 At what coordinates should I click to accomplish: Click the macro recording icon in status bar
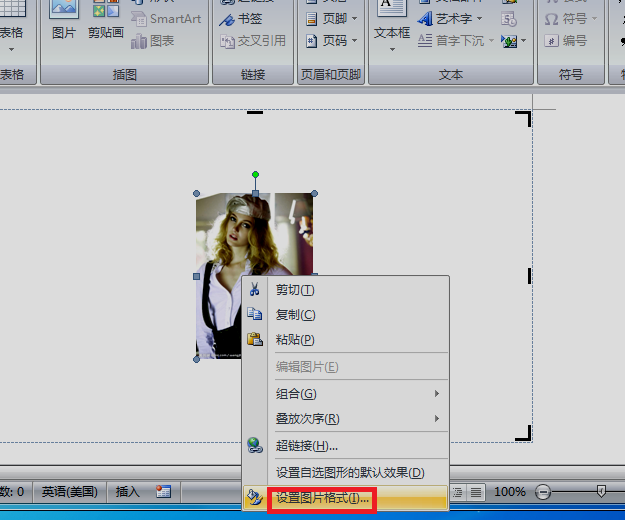pyautogui.click(x=163, y=492)
